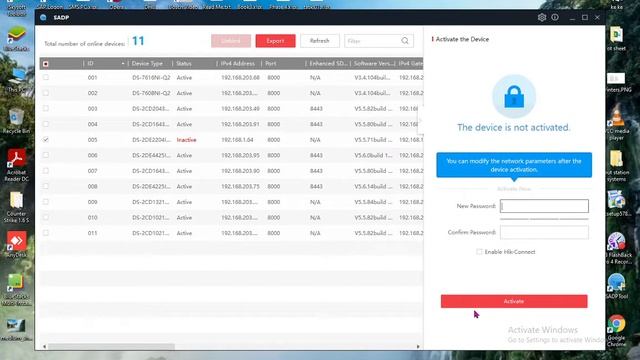The width and height of the screenshot is (640, 360).
Task: Click IP address 192.168.203.49
Action: point(240,109)
